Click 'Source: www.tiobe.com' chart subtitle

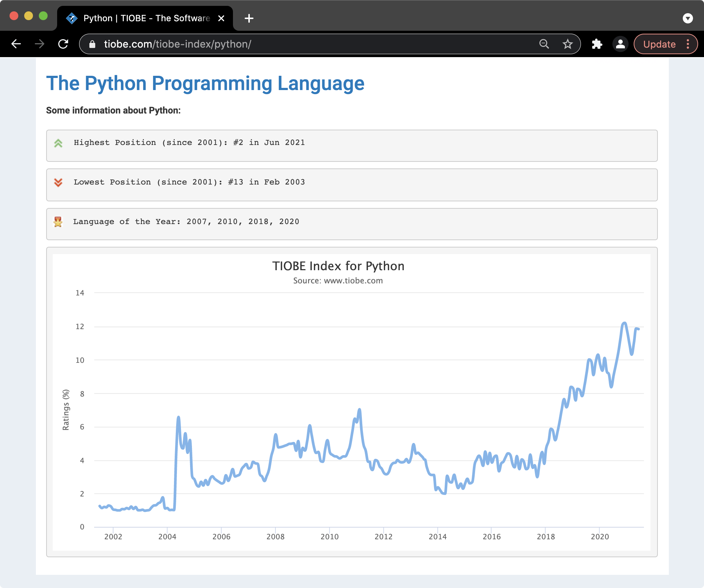point(338,281)
